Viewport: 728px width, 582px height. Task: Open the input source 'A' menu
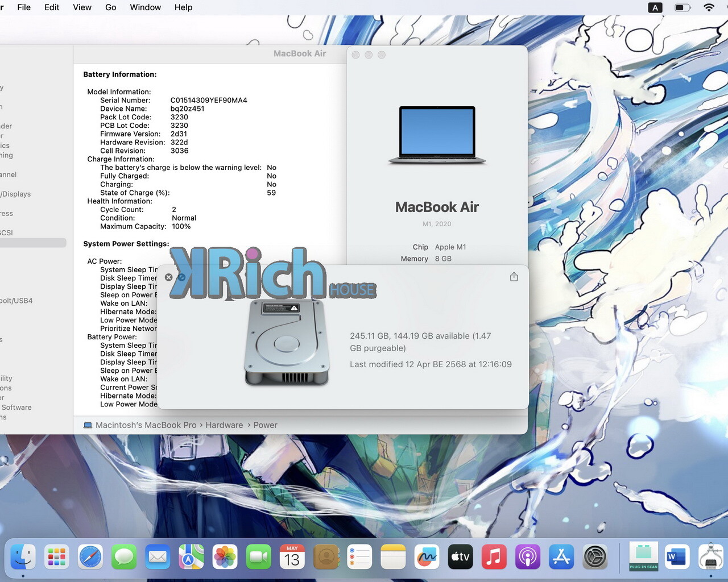(655, 7)
